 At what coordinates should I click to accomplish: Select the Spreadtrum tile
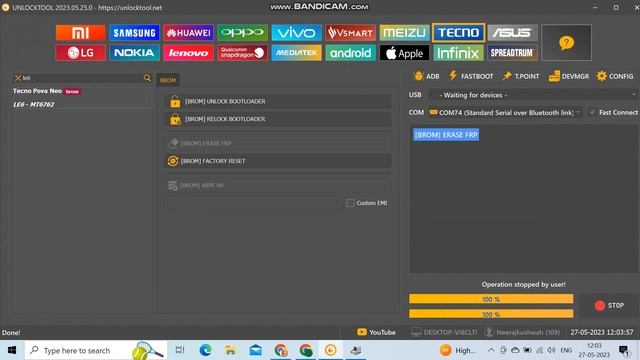pos(512,53)
